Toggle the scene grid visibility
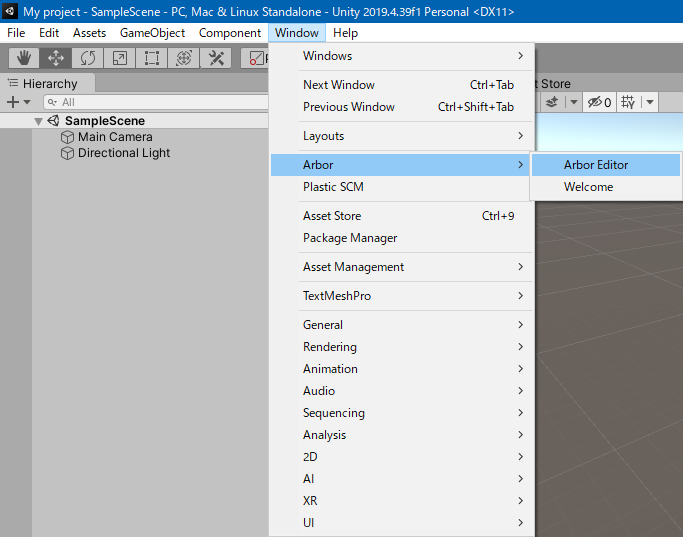The height and width of the screenshot is (537, 683). (628, 102)
